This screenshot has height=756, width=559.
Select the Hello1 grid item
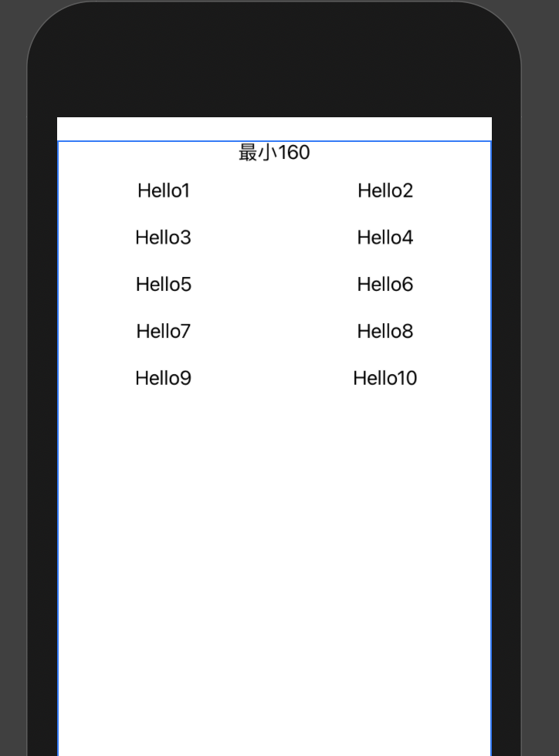164,191
